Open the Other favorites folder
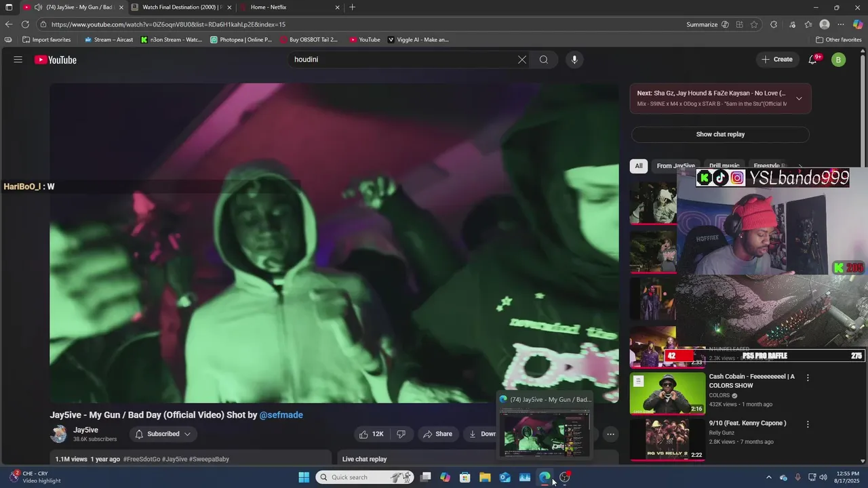The width and height of the screenshot is (868, 488). click(x=838, y=39)
